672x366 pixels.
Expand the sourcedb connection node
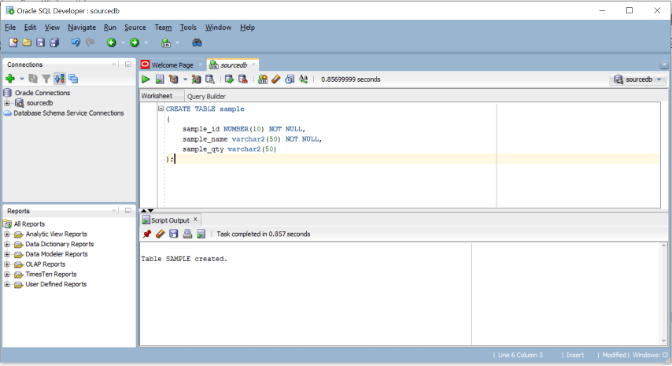pos(7,103)
